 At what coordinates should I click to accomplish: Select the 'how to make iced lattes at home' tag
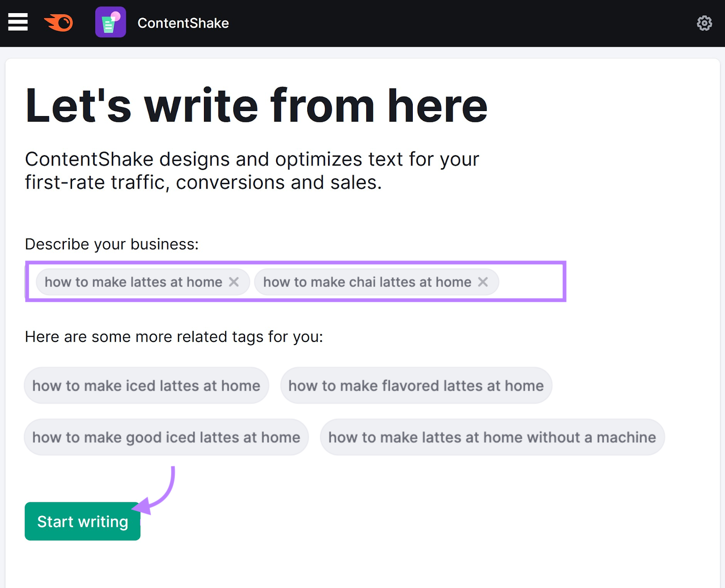click(x=146, y=385)
